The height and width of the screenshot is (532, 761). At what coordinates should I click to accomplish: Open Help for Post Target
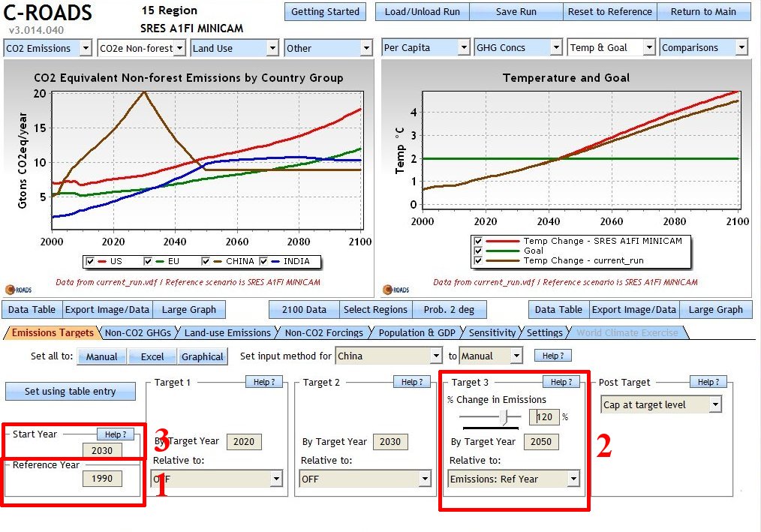click(x=708, y=382)
